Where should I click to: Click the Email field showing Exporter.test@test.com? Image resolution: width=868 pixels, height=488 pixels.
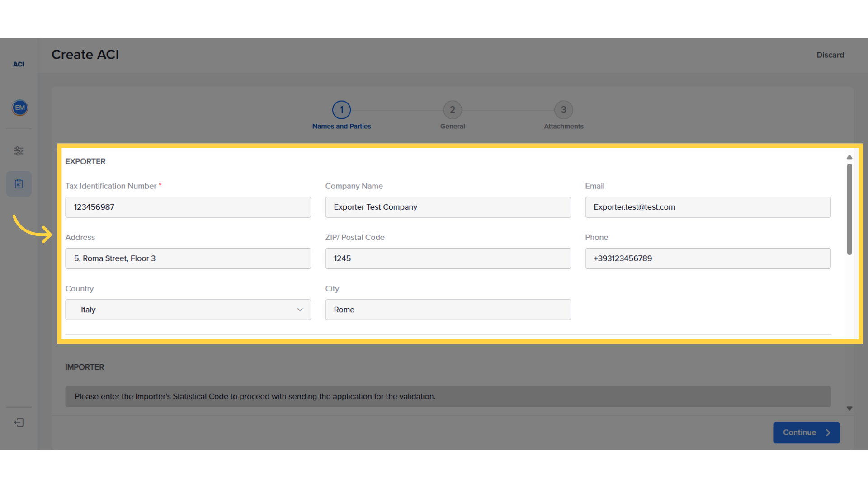coord(708,207)
